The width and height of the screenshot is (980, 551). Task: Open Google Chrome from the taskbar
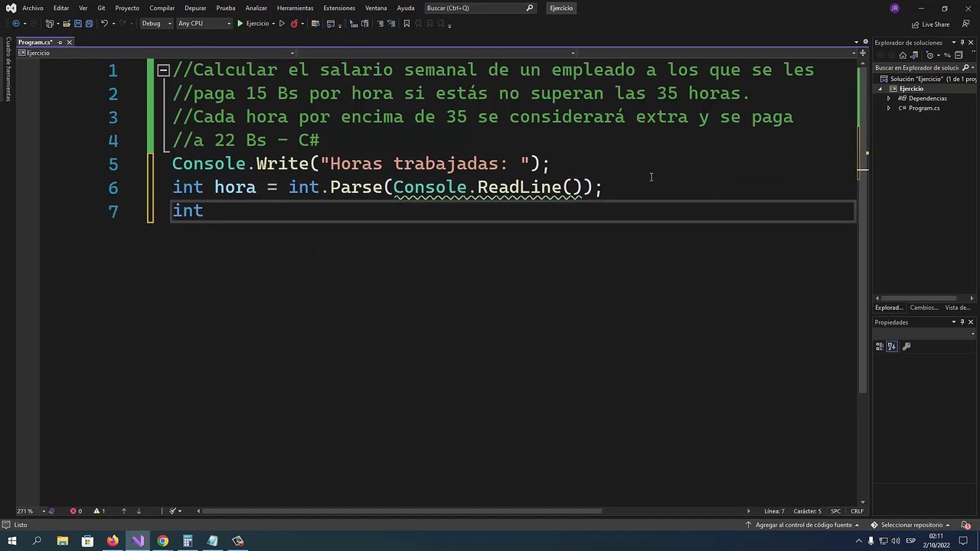(162, 541)
